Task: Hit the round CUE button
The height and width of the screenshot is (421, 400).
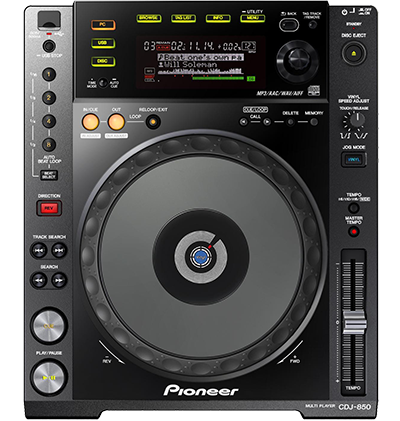Action: pos(49,326)
